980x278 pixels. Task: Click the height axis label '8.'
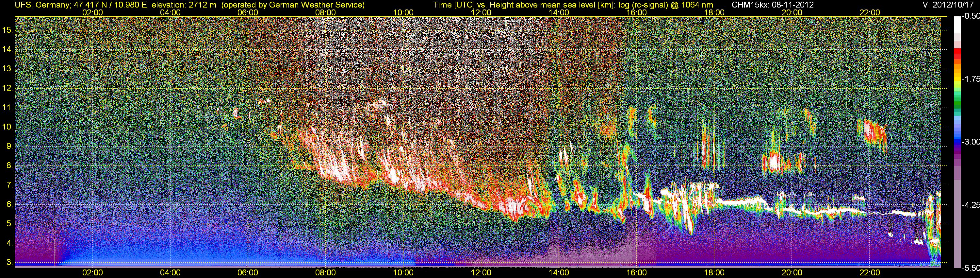(9, 166)
